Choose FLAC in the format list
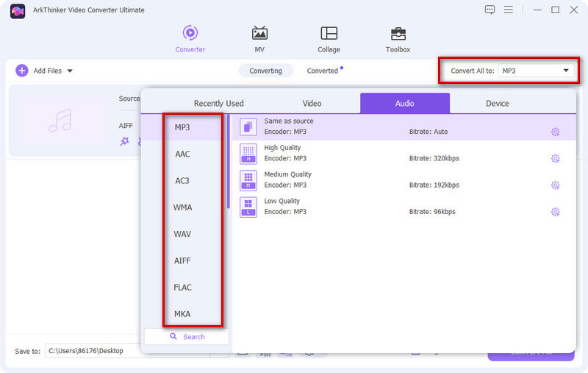This screenshot has width=588, height=373. coord(182,287)
